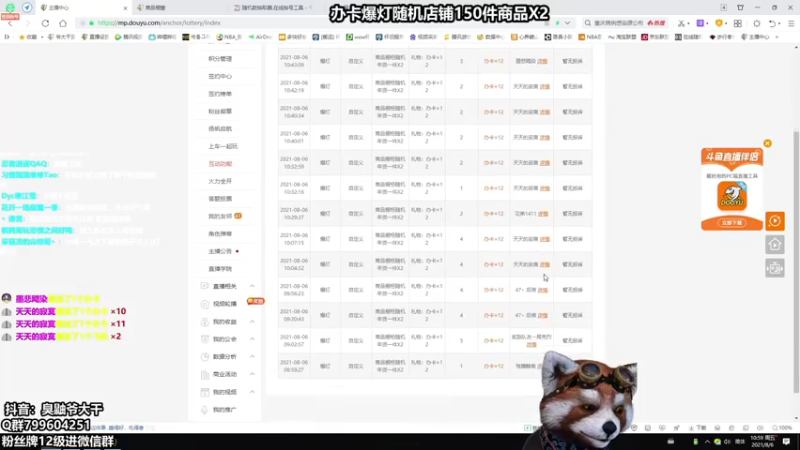This screenshot has height=450, width=800.
Task: Open 详情 link in the 10:04:32 row
Action: 545,264
